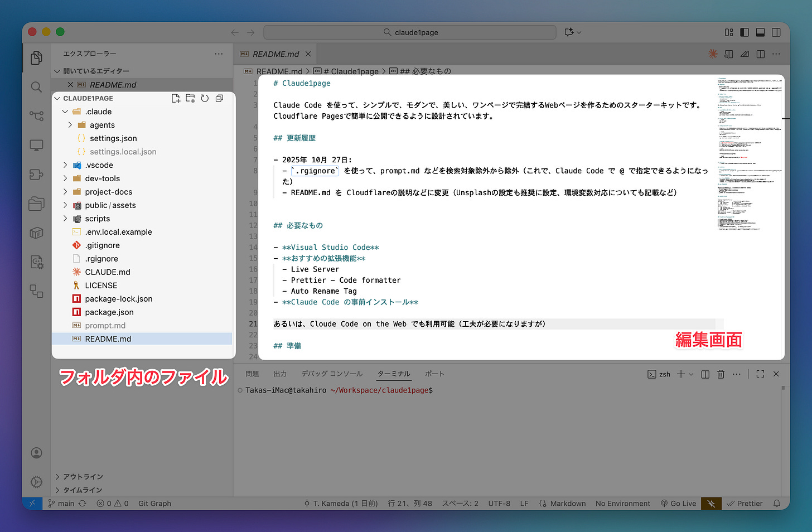Click the Markdown language mode in status bar
812x532 pixels.
(568, 504)
